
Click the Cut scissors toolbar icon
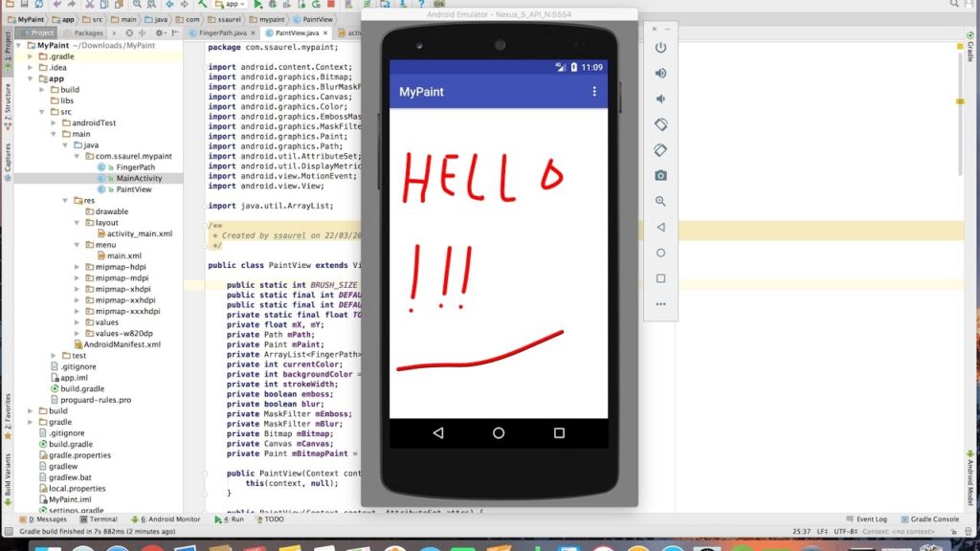coord(89,4)
